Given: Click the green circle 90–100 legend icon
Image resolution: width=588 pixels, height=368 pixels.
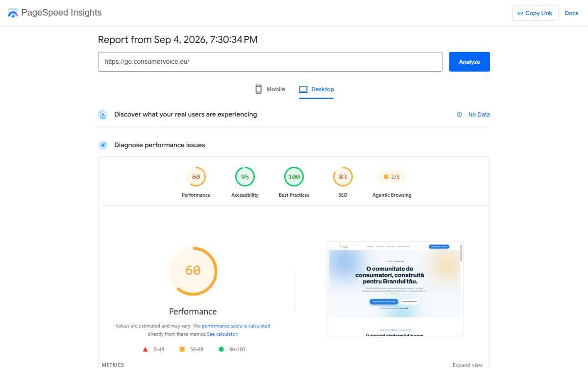Looking at the screenshot, I should (221, 349).
